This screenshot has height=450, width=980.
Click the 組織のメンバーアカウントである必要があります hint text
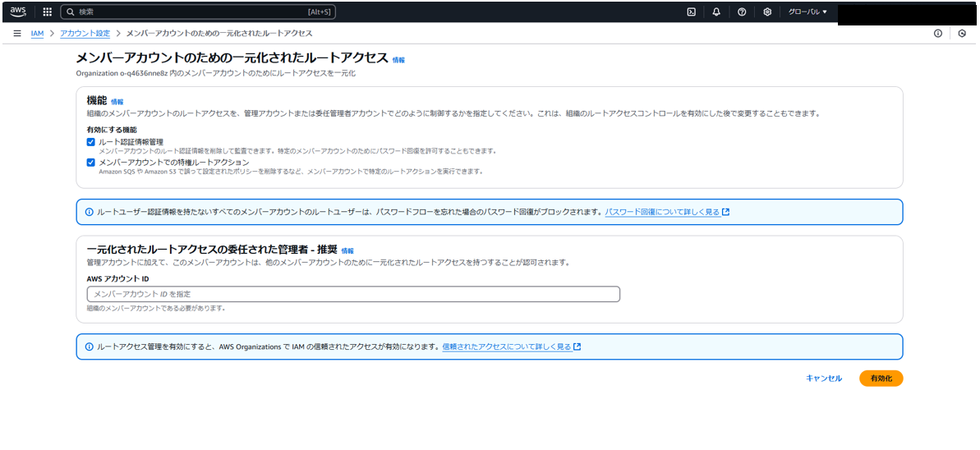tap(156, 308)
